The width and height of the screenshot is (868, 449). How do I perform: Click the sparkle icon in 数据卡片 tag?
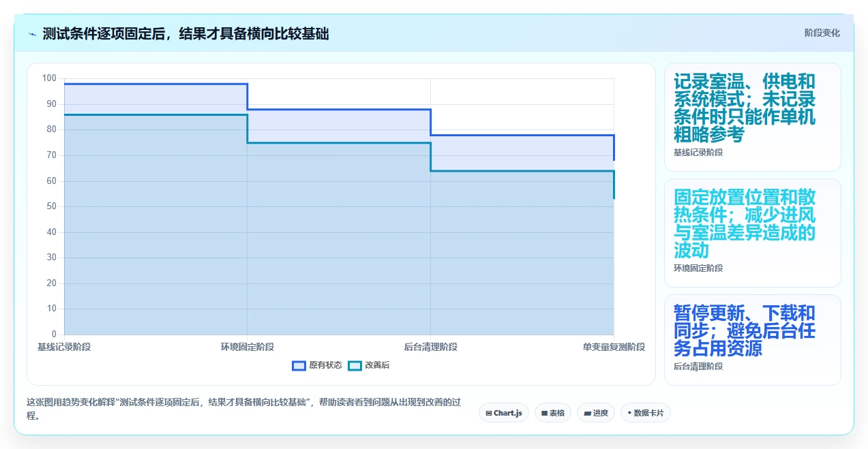(x=629, y=413)
